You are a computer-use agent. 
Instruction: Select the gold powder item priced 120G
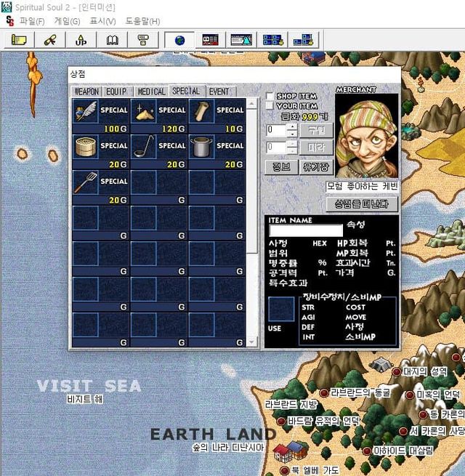tap(144, 111)
